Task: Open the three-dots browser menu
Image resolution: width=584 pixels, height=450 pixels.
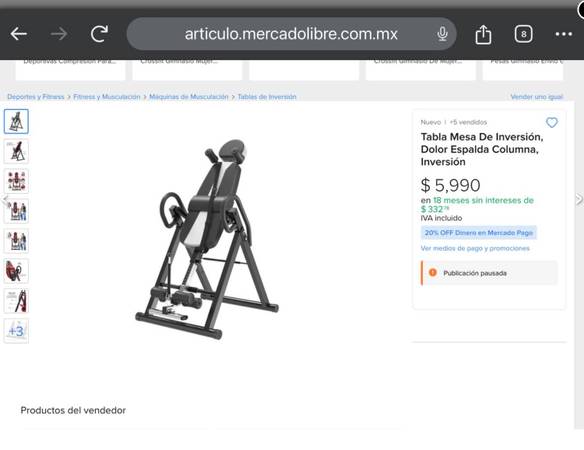Action: tap(564, 34)
